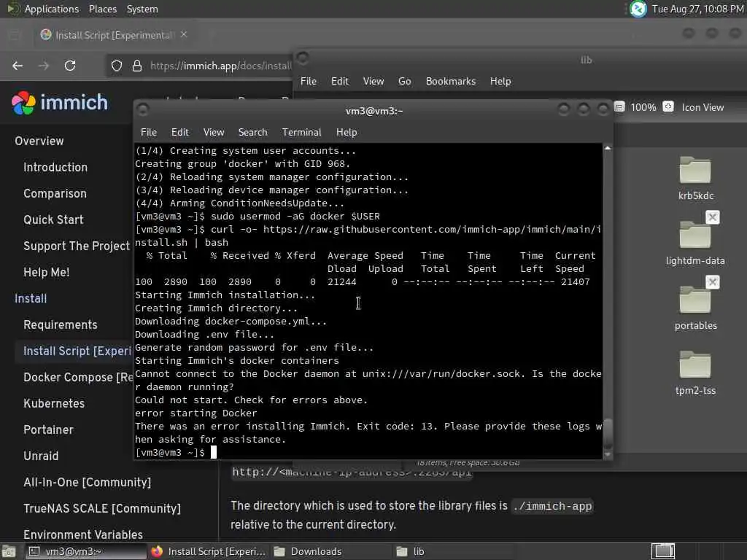
Task: Open file manager Bookmarks menu
Action: point(451,82)
